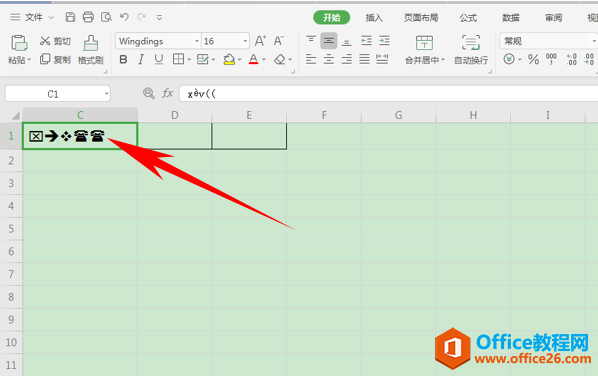Apply thousands separator style

point(551,59)
